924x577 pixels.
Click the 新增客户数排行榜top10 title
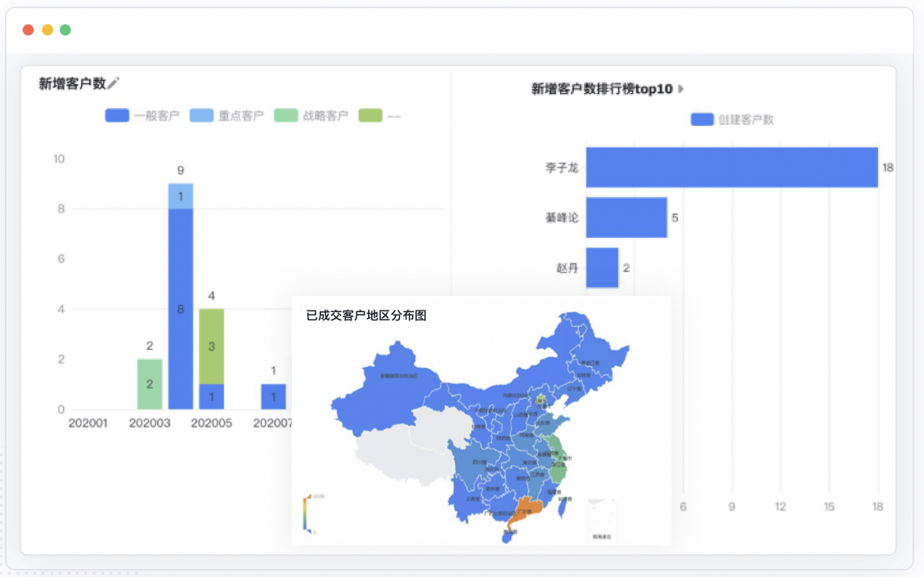point(602,89)
